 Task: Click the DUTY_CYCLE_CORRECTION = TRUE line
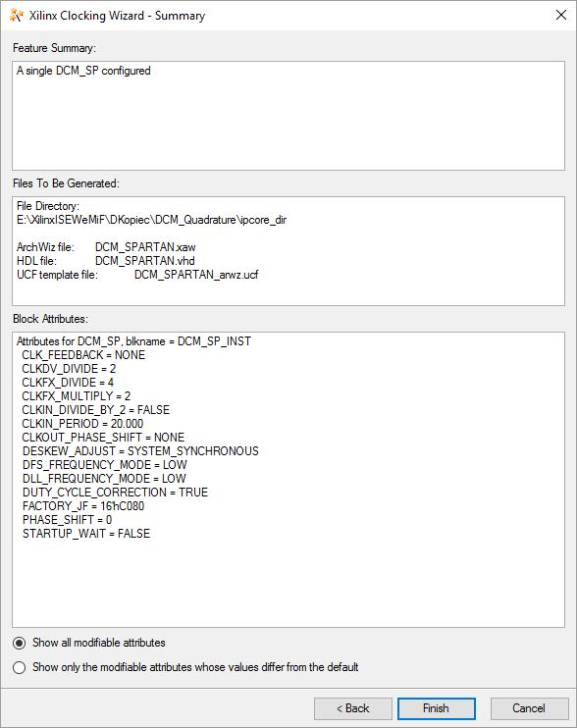115,493
